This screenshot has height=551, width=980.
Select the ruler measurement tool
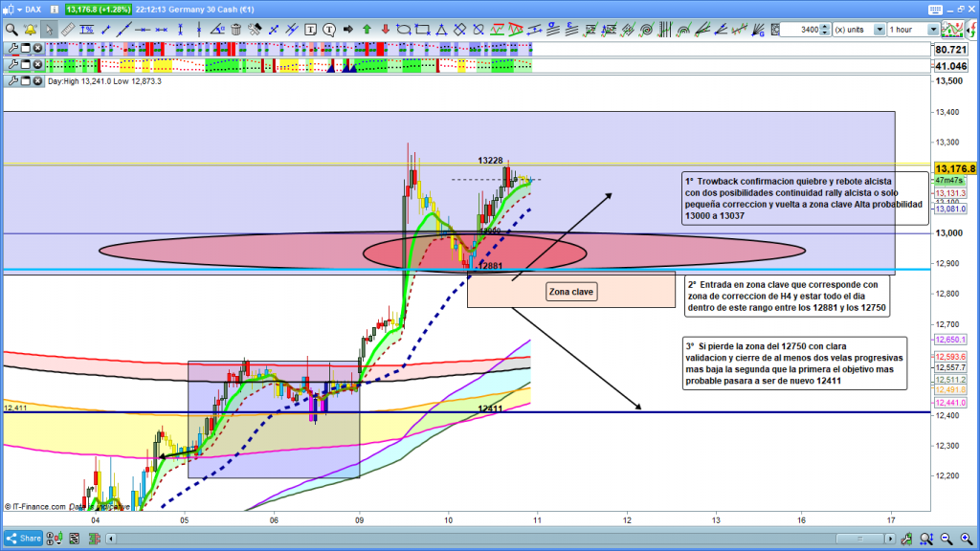(x=68, y=29)
